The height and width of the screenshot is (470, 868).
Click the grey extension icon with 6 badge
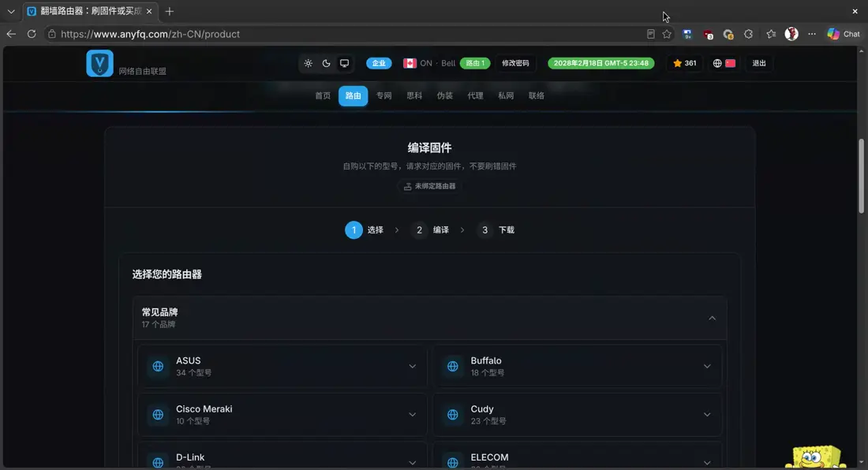728,34
